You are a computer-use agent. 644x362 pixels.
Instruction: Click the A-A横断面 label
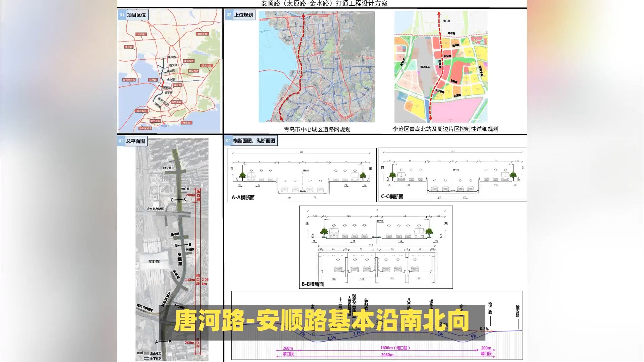[243, 197]
